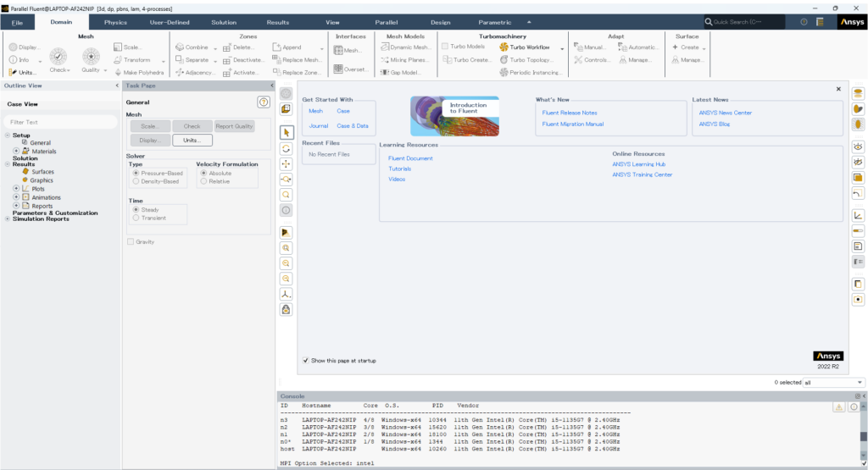Open the Journal get started link
The width and height of the screenshot is (868, 470).
tap(319, 126)
